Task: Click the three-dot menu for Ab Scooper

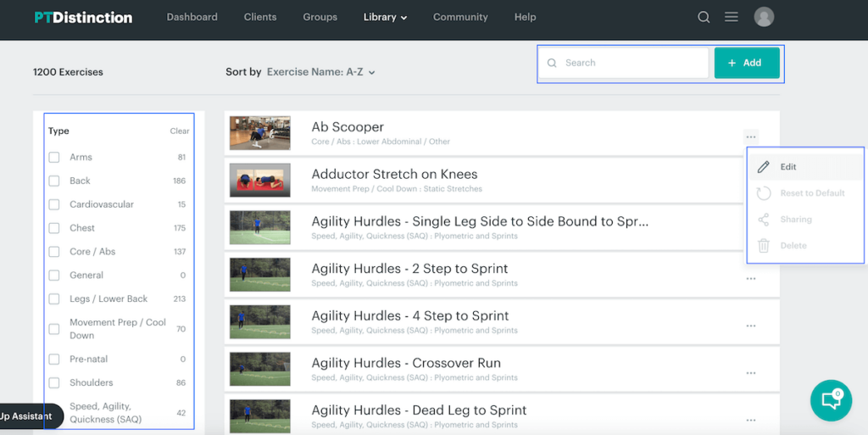Action: 751,137
